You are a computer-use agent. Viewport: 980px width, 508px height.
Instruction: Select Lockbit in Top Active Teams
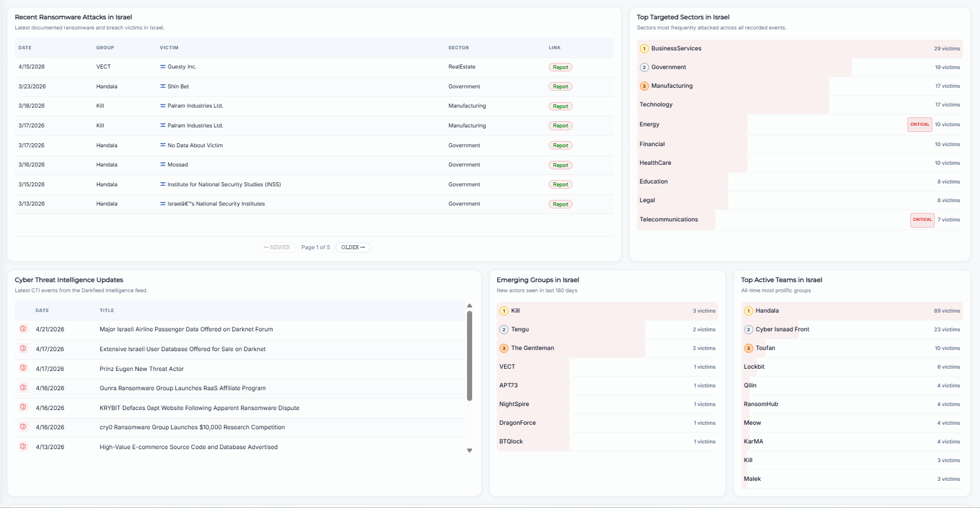[852, 367]
